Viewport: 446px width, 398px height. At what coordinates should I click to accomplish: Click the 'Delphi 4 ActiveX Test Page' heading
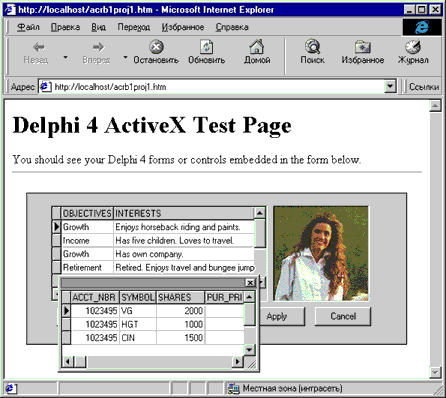coord(152,126)
